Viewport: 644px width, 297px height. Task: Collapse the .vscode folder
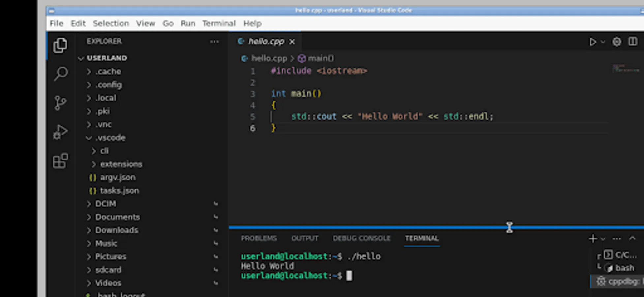click(x=110, y=138)
